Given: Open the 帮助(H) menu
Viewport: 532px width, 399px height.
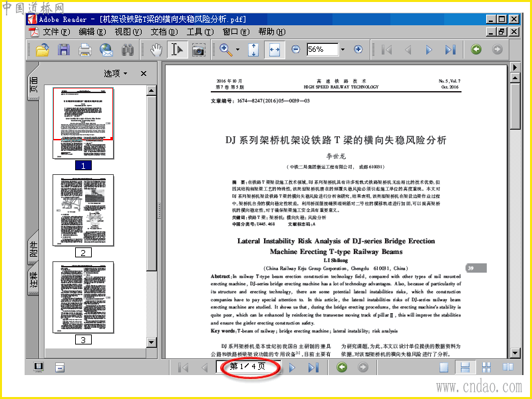Looking at the screenshot, I should pos(272,32).
